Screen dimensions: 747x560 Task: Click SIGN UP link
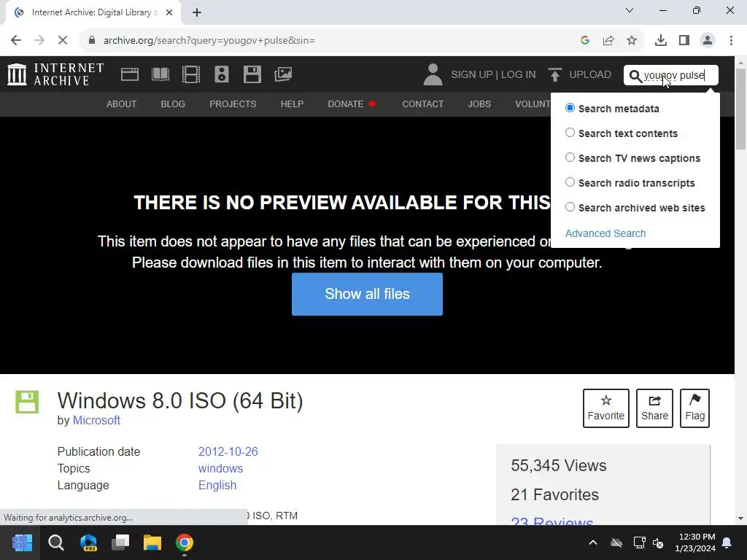(x=472, y=75)
